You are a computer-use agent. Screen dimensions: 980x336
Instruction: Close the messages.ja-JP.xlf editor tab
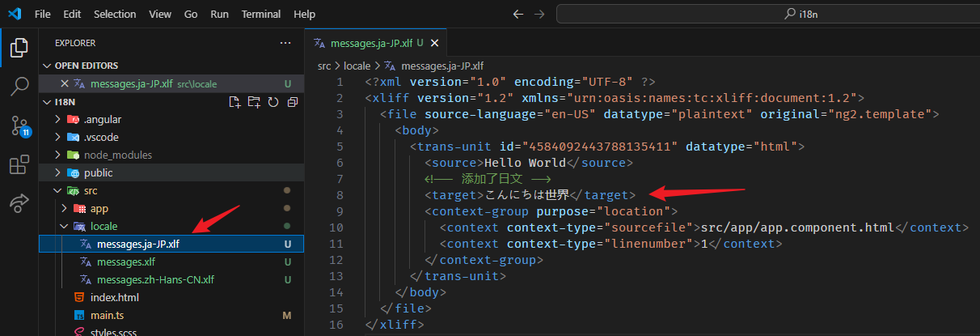[x=434, y=43]
